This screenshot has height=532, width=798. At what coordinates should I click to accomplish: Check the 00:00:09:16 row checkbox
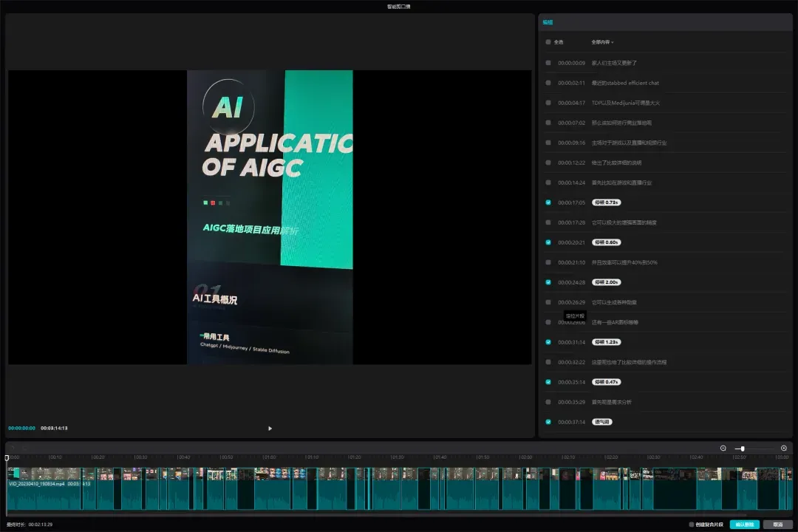pos(548,143)
